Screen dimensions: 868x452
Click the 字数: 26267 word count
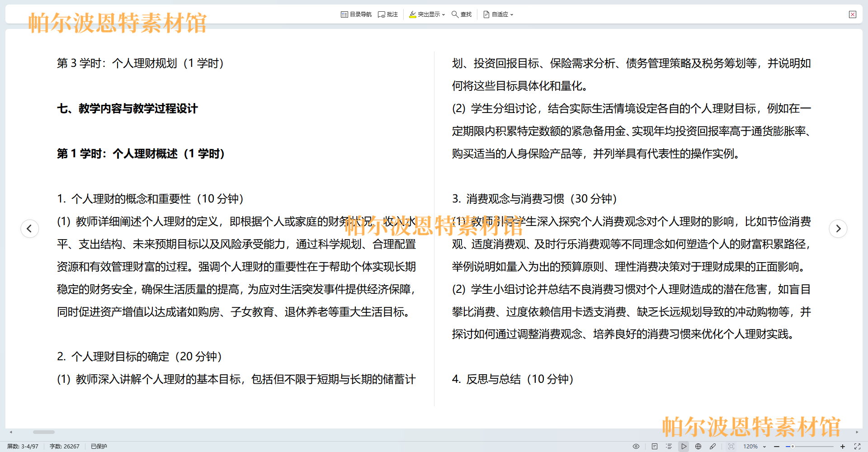64,446
